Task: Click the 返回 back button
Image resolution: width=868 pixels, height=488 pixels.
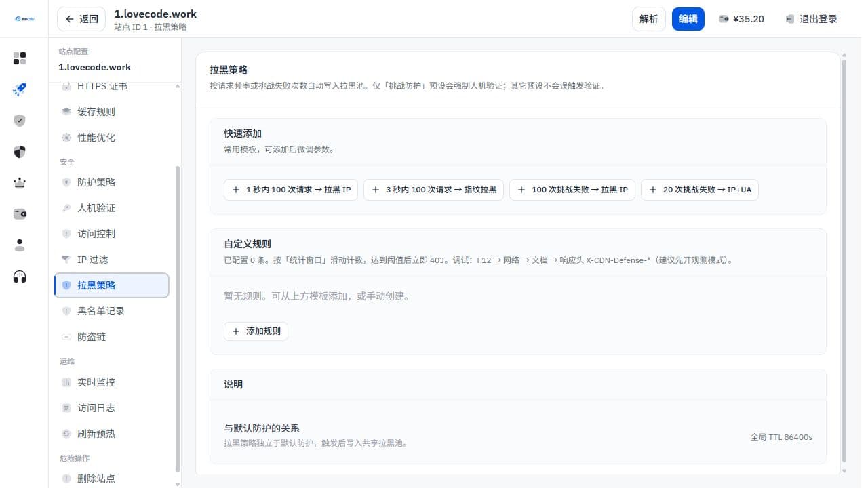Action: pos(81,19)
